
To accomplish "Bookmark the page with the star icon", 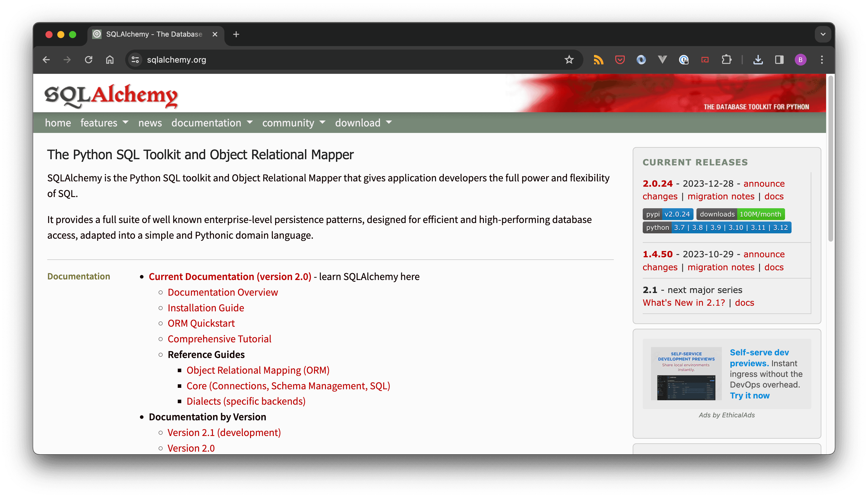I will 569,59.
